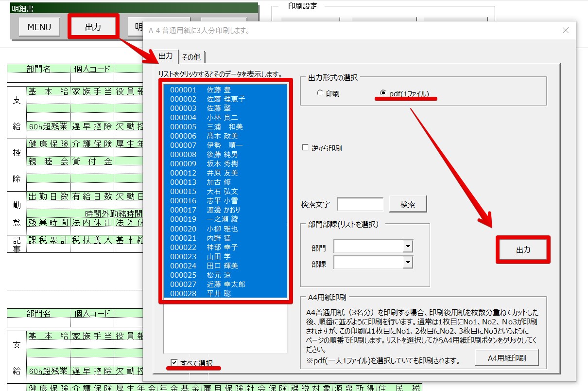
Task: Select 000022 神部 幸子 list entry
Action: coord(204,247)
